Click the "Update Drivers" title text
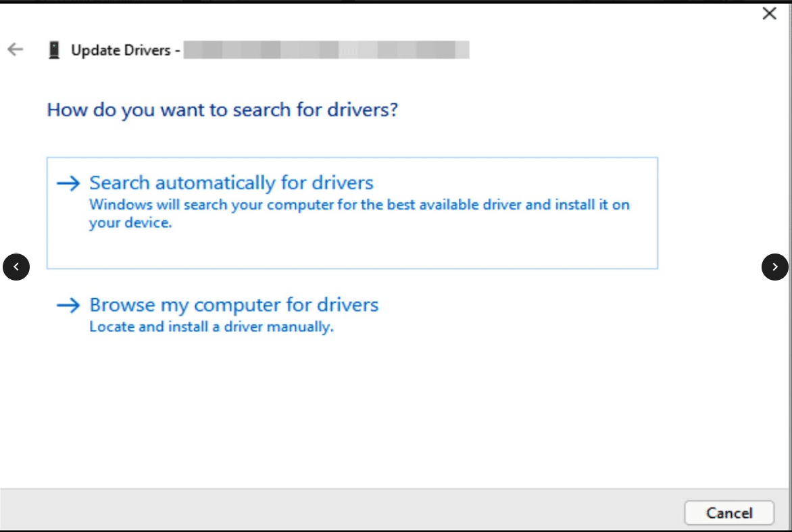The width and height of the screenshot is (792, 532). click(121, 50)
